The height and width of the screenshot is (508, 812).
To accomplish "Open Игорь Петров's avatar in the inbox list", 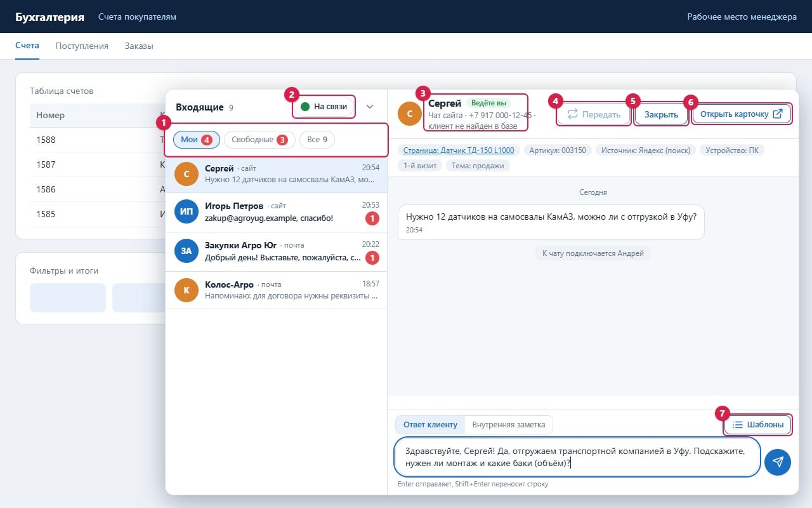I will click(x=187, y=211).
